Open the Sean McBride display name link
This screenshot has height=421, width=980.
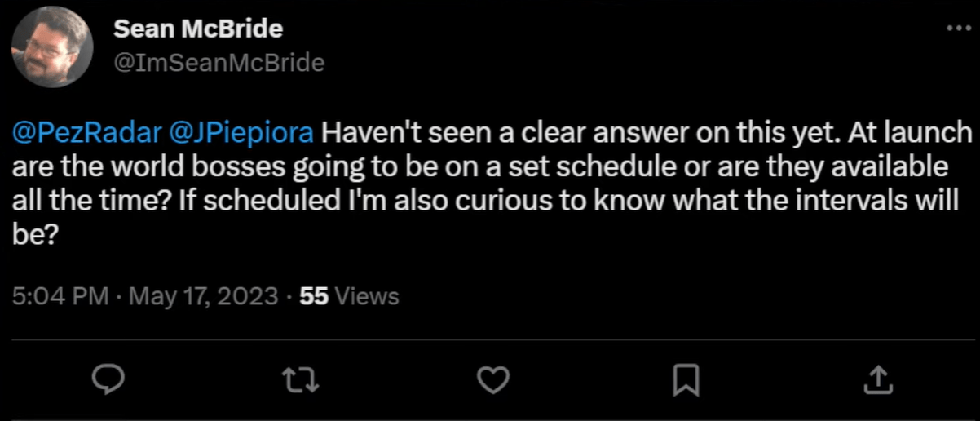198,29
